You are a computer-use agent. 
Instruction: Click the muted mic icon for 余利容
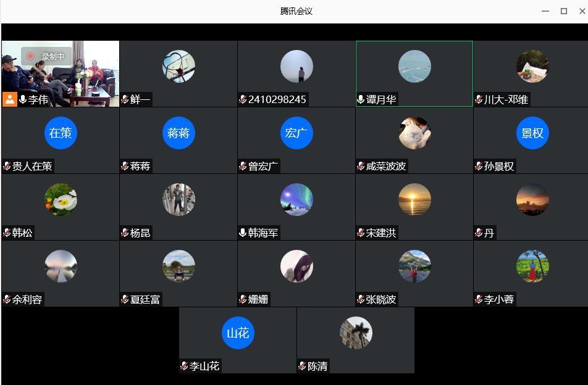(7, 300)
